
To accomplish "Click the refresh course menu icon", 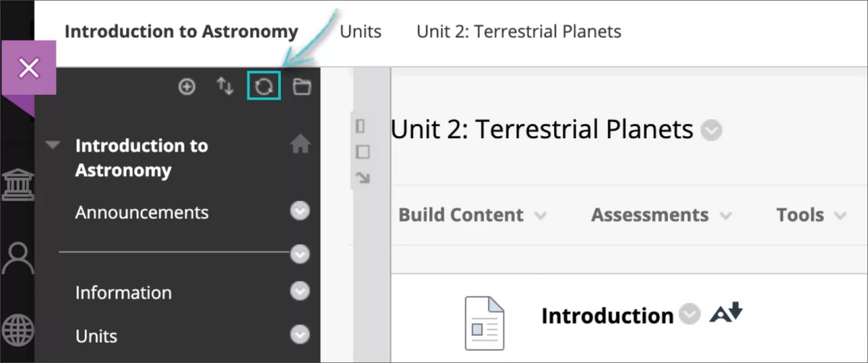I will [264, 87].
